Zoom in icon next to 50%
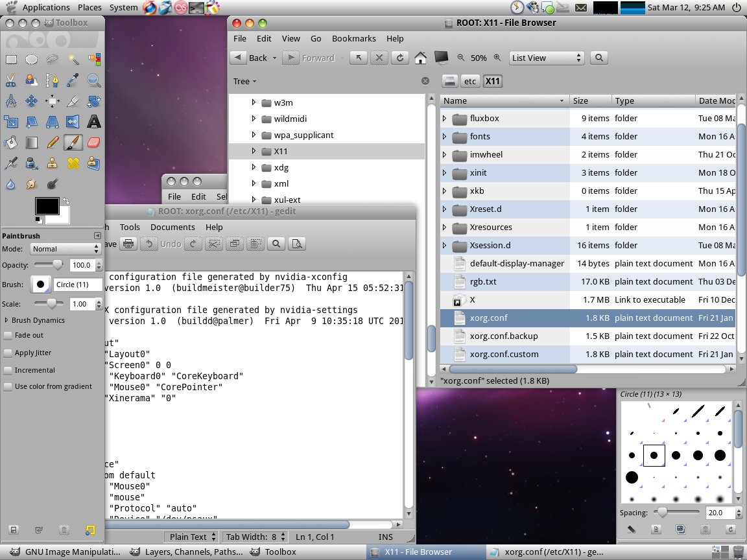Image resolution: width=747 pixels, height=560 pixels. coord(497,58)
